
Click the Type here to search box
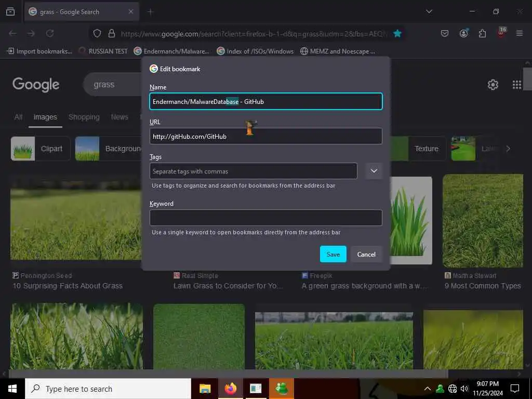pos(108,389)
